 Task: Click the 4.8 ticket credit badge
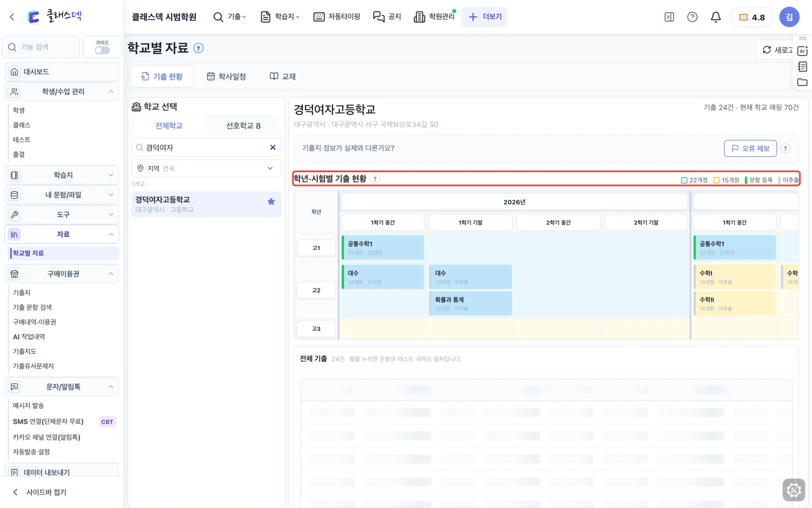(x=752, y=17)
